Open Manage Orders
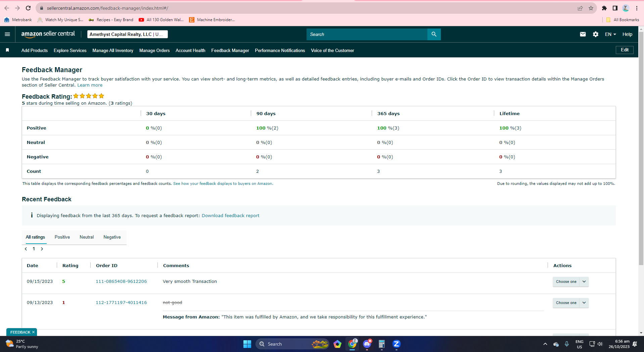This screenshot has width=644, height=352. pyautogui.click(x=154, y=50)
